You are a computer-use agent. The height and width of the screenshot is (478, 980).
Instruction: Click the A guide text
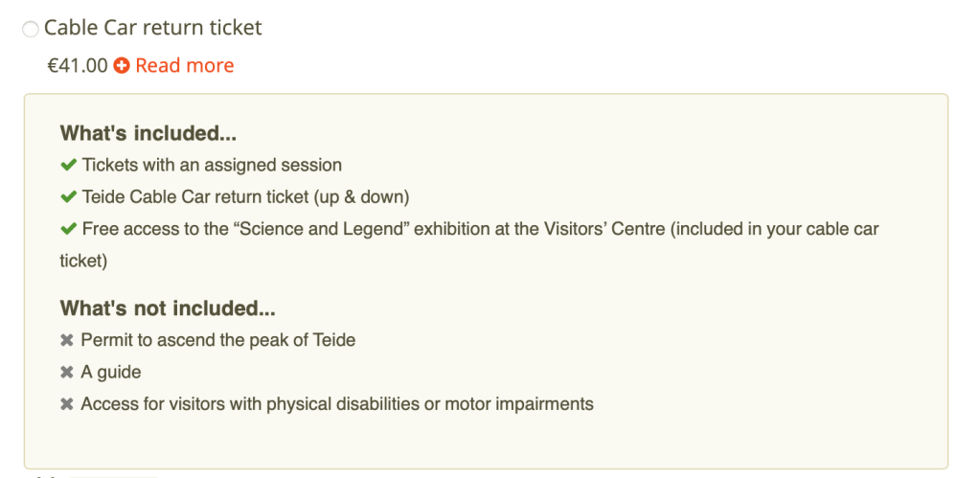111,372
